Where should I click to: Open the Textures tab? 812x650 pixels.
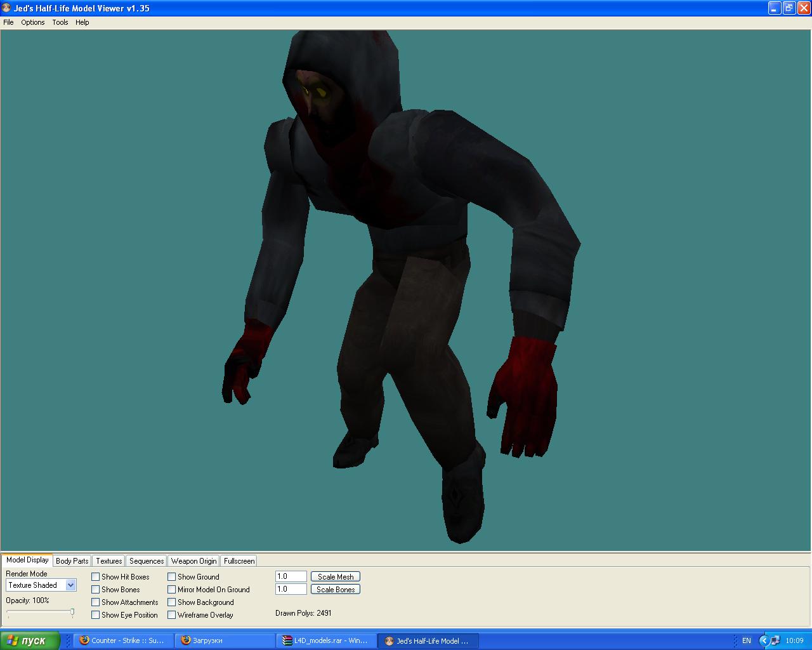(x=109, y=561)
